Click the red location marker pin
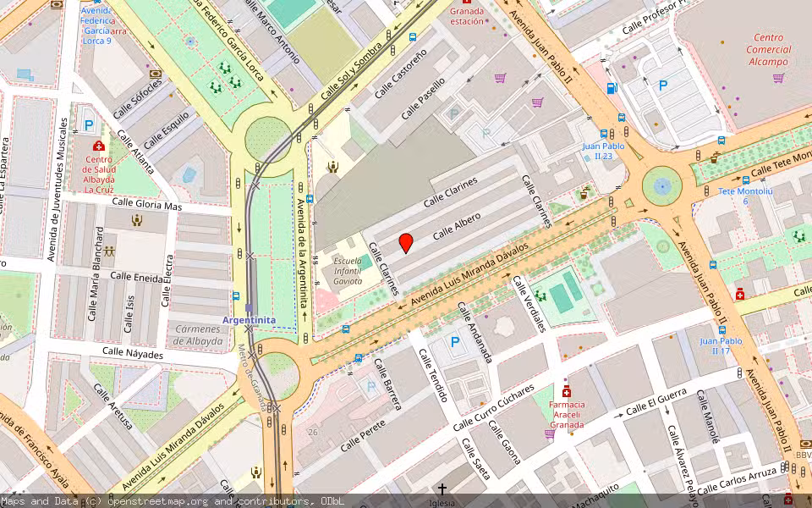The width and height of the screenshot is (812, 508). pyautogui.click(x=406, y=243)
